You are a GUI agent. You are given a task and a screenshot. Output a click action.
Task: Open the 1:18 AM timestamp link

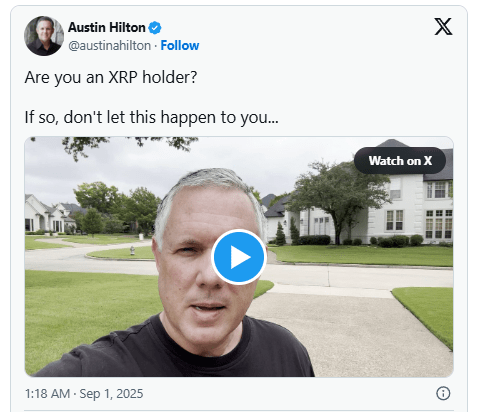coord(47,394)
